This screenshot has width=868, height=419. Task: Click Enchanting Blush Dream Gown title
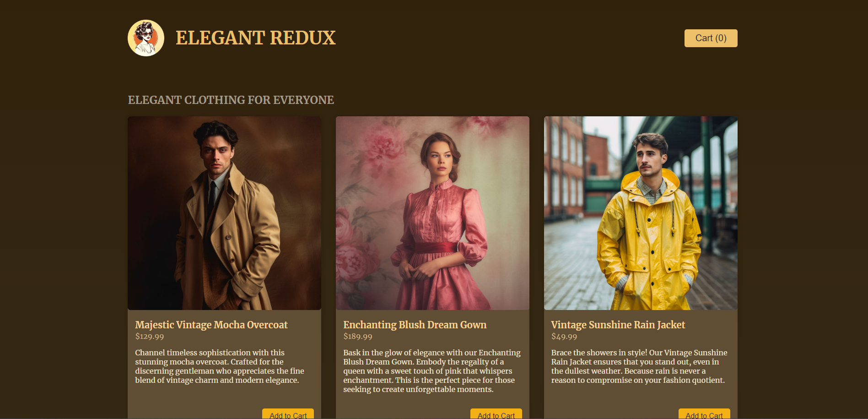click(x=415, y=325)
